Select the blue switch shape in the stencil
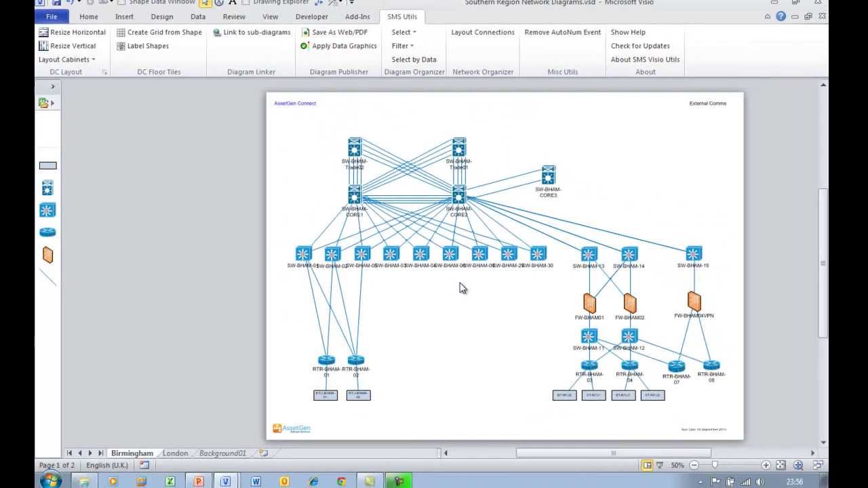 pos(47,210)
